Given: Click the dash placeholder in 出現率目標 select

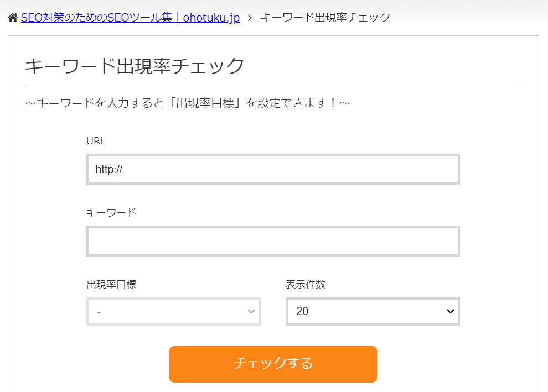Looking at the screenshot, I should coord(99,312).
